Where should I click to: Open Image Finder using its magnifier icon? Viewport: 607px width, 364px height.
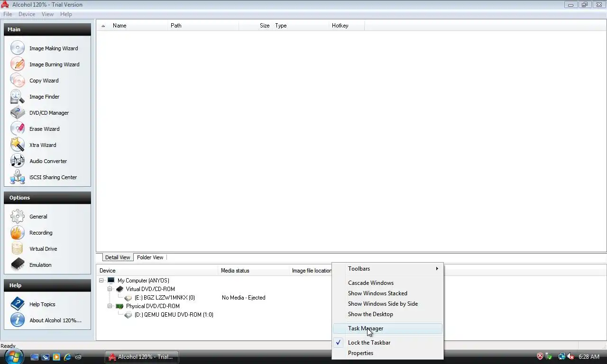pos(18,96)
